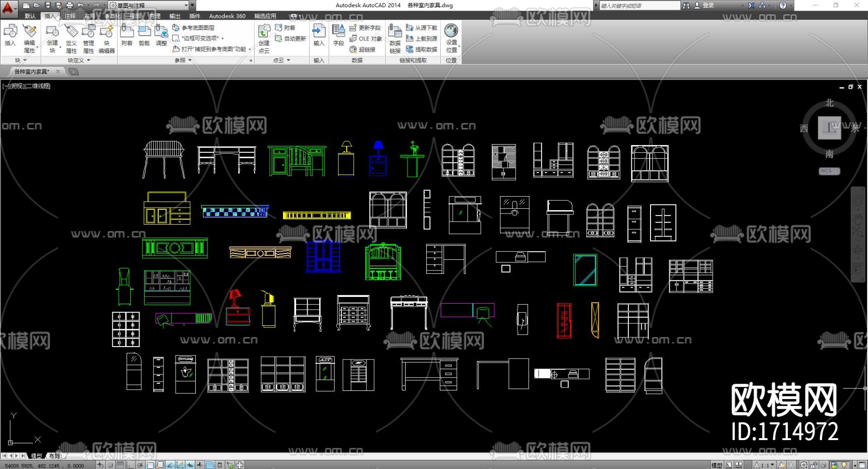Switch to the 注释 ribbon tab
Image resolution: width=868 pixels, height=469 pixels.
tap(70, 16)
